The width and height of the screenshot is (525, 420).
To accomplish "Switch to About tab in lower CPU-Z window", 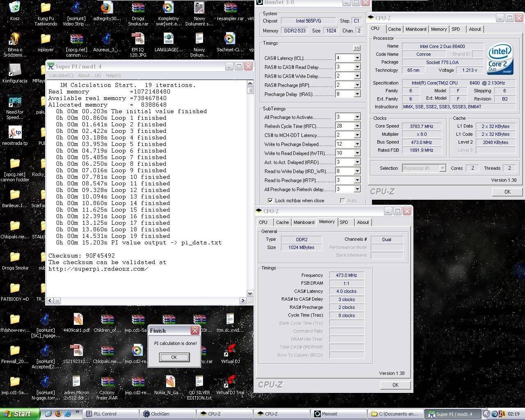I will click(363, 222).
